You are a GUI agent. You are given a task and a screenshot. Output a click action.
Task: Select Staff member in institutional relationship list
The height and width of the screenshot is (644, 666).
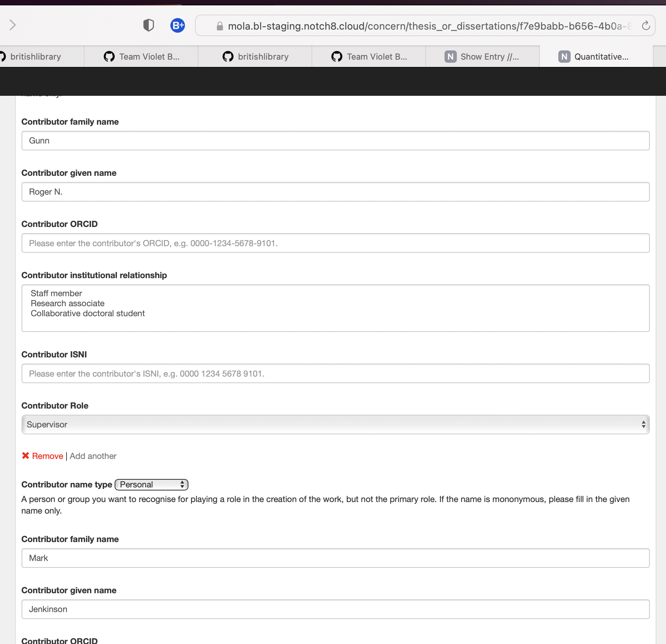click(56, 293)
